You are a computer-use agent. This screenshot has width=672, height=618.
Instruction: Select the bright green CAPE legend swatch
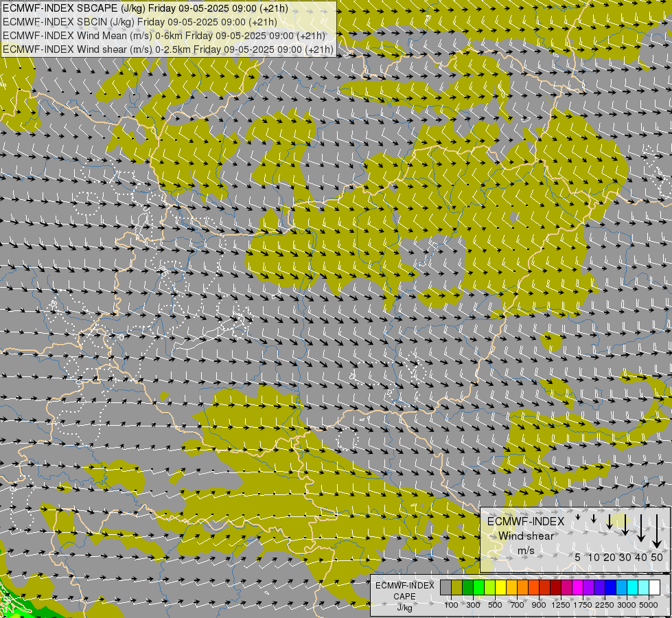point(478,587)
